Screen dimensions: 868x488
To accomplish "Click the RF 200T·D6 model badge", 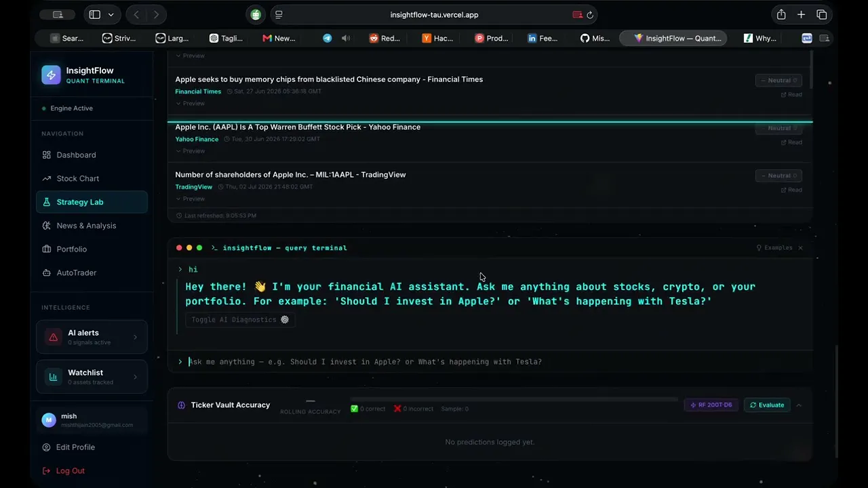I will coord(711,405).
